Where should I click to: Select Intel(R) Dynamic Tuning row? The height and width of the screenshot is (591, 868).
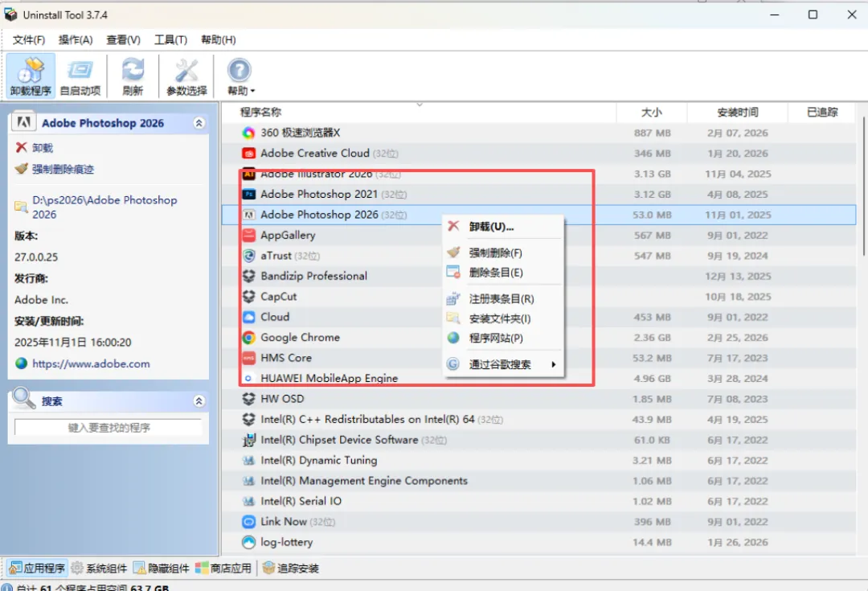click(x=538, y=460)
